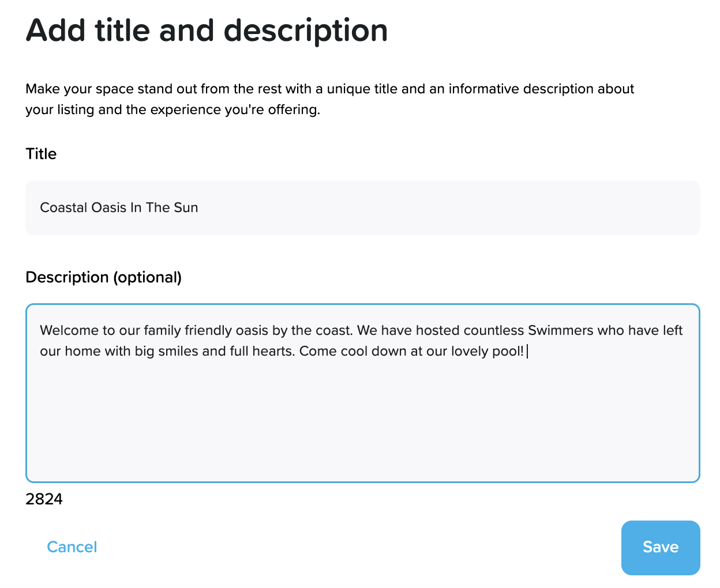Click the "Title" field label
Image resolution: width=720 pixels, height=588 pixels.
pyautogui.click(x=41, y=154)
